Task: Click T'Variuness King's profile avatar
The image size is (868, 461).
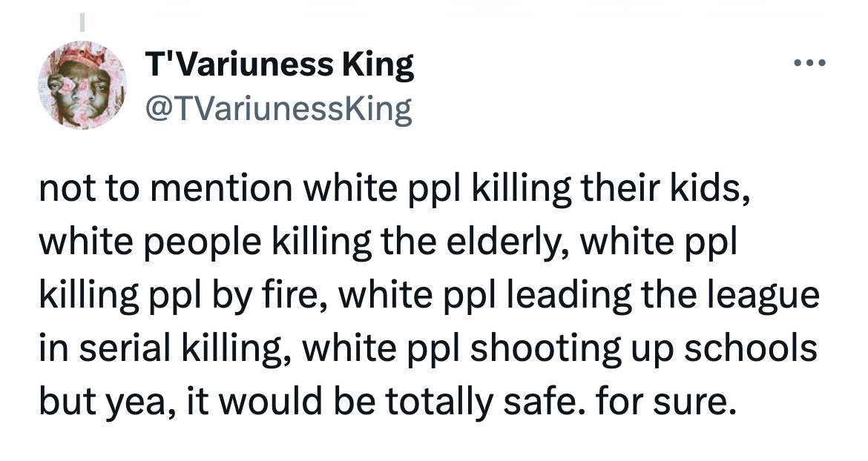Action: [83, 85]
